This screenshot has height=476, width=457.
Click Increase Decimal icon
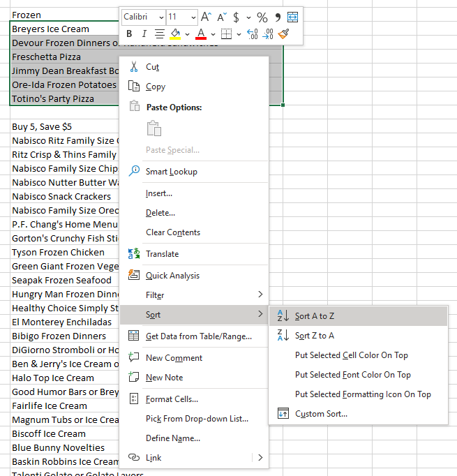(x=252, y=34)
